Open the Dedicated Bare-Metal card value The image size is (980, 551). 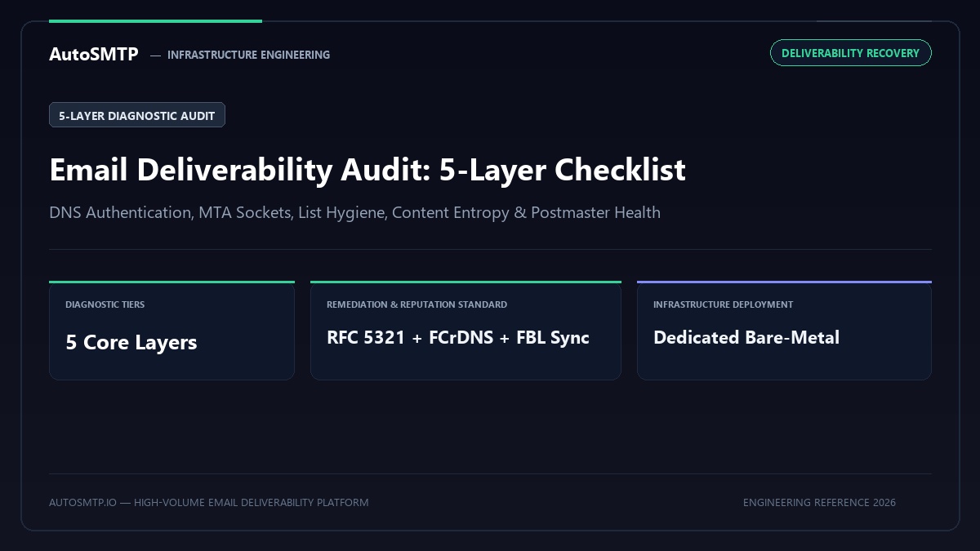coord(746,338)
